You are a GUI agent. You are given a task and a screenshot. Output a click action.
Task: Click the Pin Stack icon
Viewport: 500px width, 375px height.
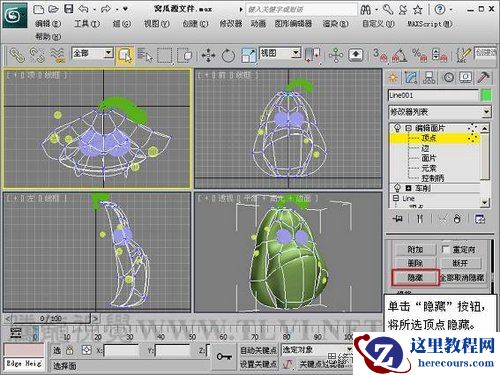tap(398, 219)
